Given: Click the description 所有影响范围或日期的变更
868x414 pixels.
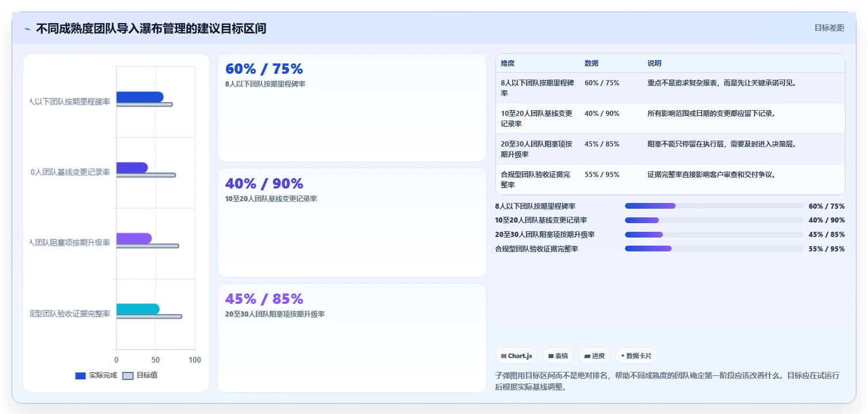Looking at the screenshot, I should (x=712, y=113).
